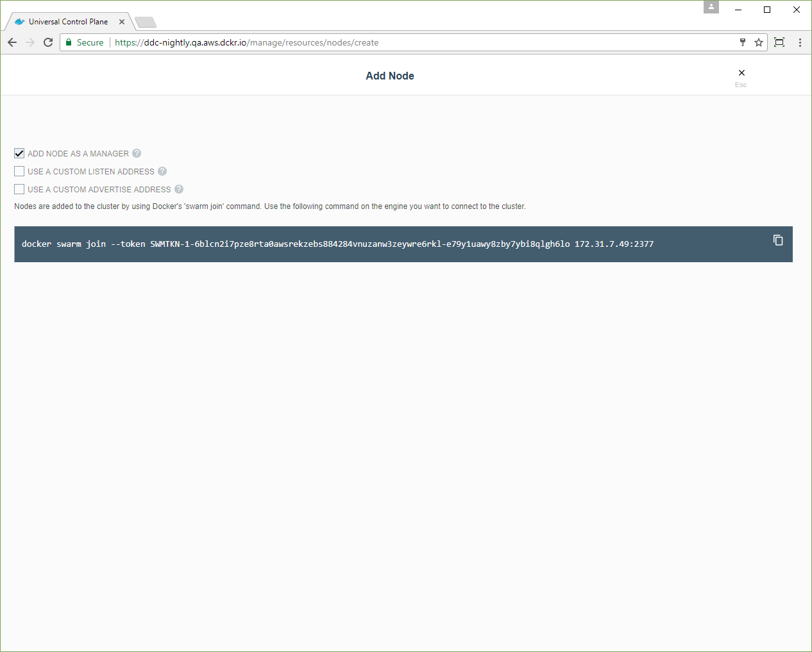Reload the current page

(x=48, y=42)
